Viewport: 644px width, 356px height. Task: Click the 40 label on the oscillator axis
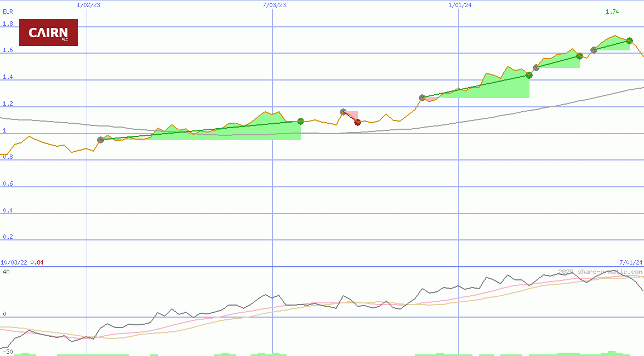[x=6, y=272]
